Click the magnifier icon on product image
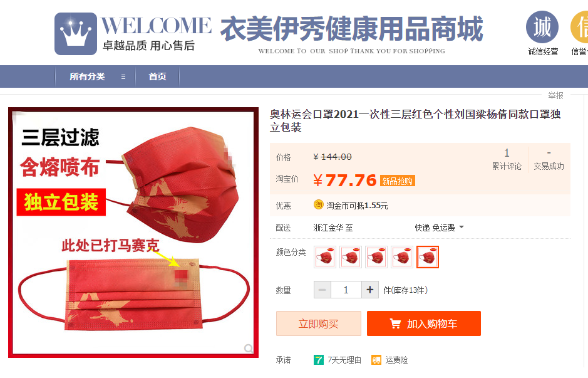 pyautogui.click(x=248, y=349)
